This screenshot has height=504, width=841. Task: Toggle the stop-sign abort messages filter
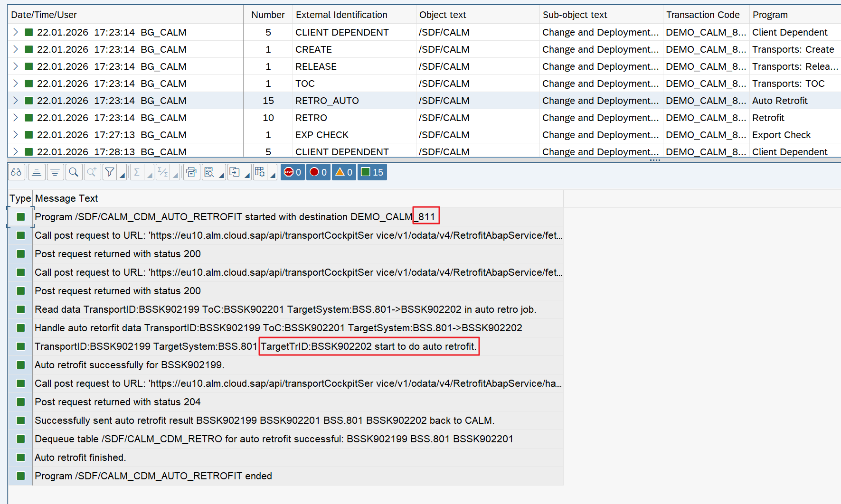(293, 172)
